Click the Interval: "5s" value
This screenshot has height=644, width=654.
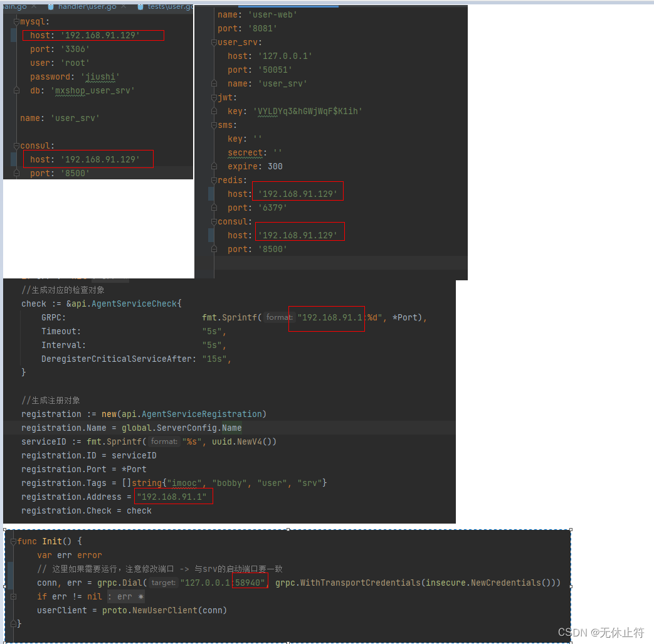[x=212, y=345]
